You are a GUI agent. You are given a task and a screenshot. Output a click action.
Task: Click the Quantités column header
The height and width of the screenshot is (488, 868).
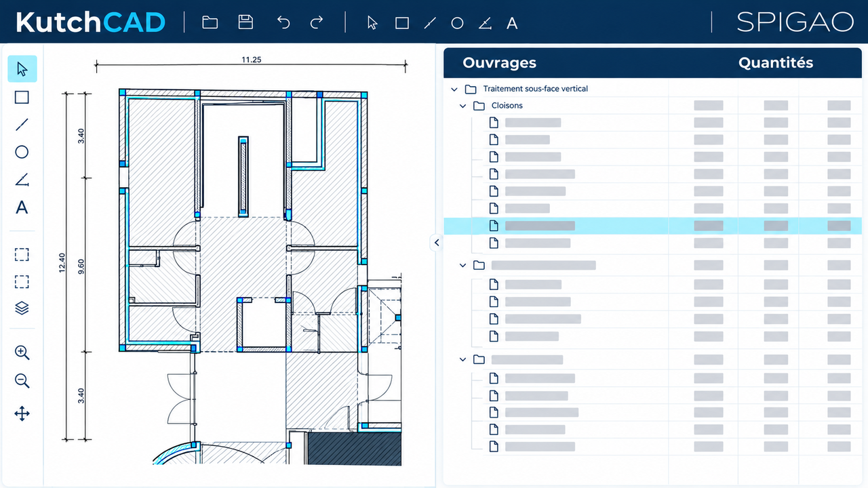[776, 63]
